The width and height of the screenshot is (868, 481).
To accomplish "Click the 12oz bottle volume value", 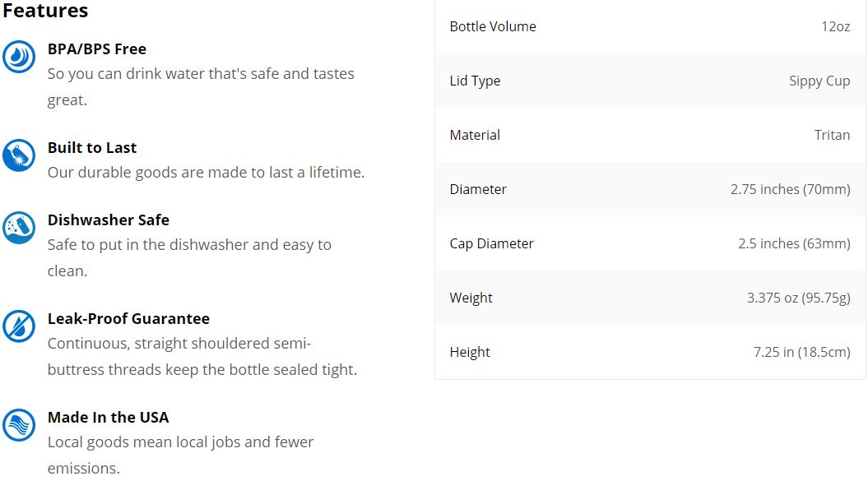I will 836,26.
